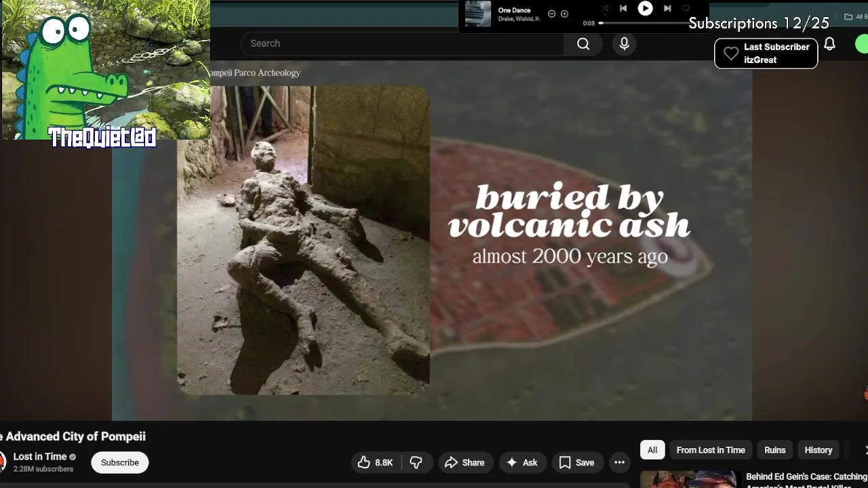
Task: Subscribe to Lost in Time
Action: [120, 462]
